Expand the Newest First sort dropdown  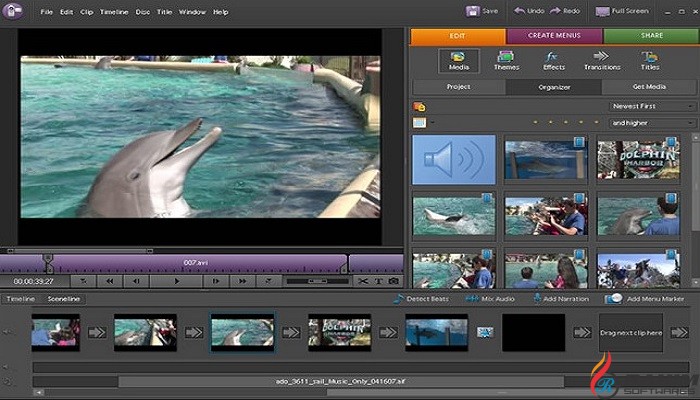pos(652,106)
